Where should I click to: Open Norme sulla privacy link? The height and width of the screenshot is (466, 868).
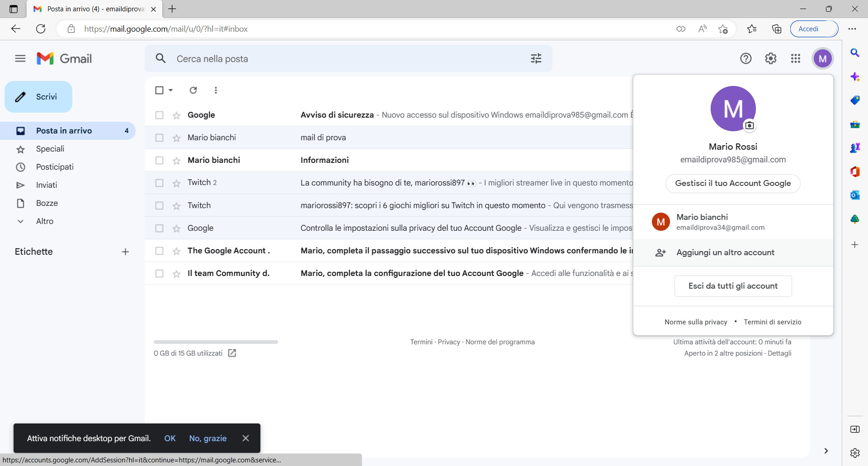pos(696,322)
